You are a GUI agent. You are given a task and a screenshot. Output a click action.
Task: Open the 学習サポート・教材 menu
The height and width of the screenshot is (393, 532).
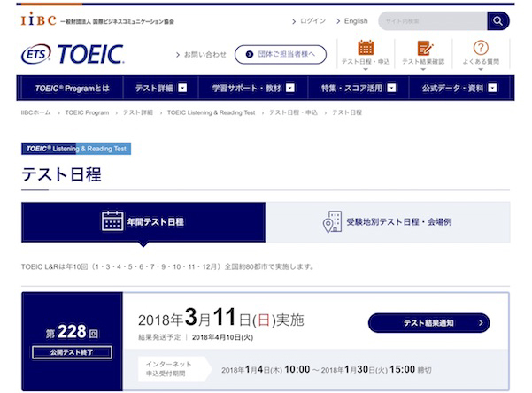coord(247,89)
